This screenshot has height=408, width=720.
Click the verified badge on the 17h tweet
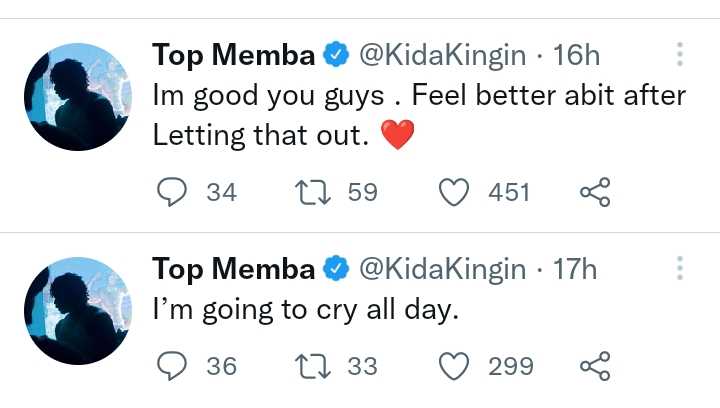pos(337,270)
